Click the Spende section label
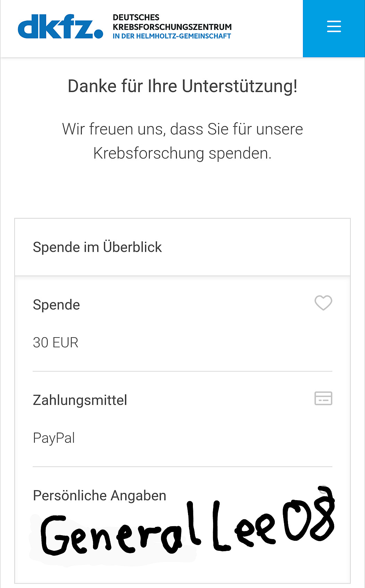The height and width of the screenshot is (588, 365). (x=56, y=305)
